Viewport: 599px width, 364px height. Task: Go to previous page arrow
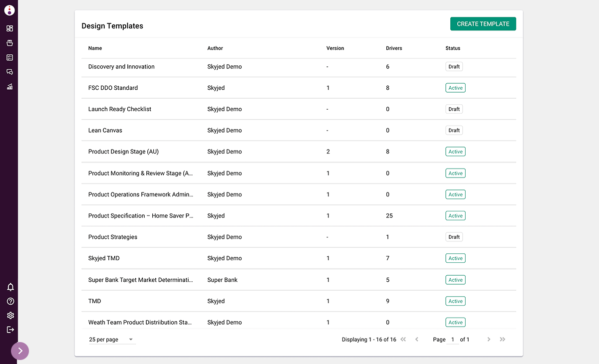click(417, 340)
